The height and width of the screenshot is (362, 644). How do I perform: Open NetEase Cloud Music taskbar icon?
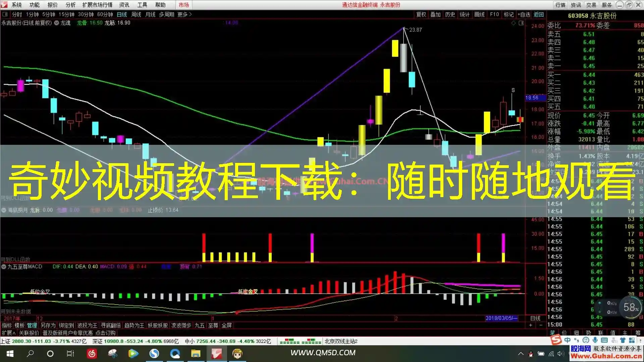pyautogui.click(x=92, y=353)
